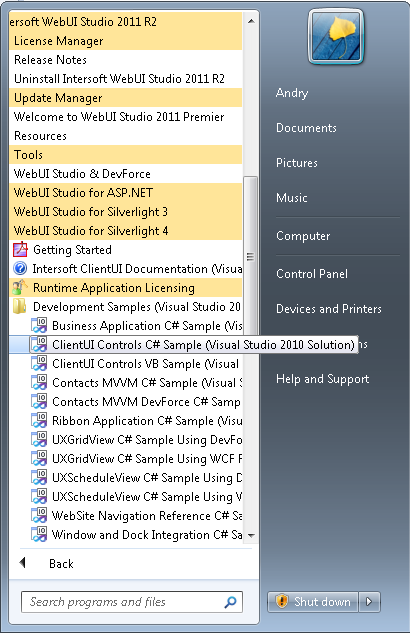Screen dimensions: 410x633
Task: Click the user account picture
Action: pyautogui.click(x=336, y=37)
